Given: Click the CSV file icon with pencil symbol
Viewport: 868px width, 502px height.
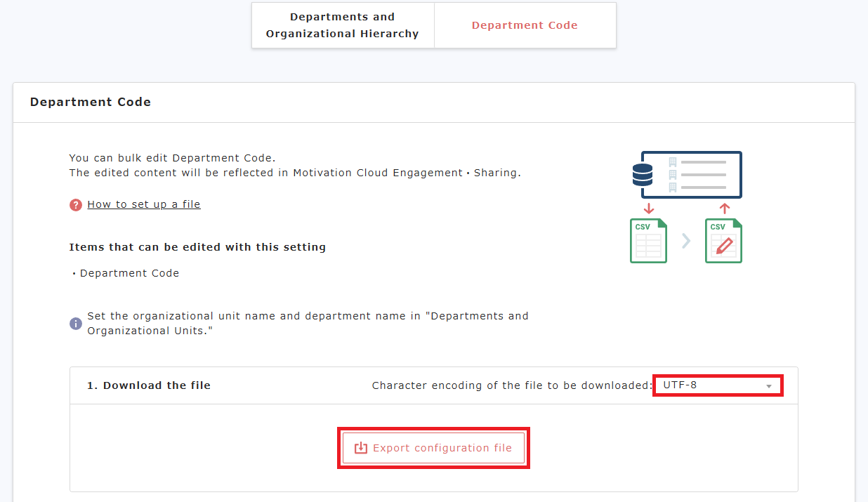Looking at the screenshot, I should (x=723, y=241).
